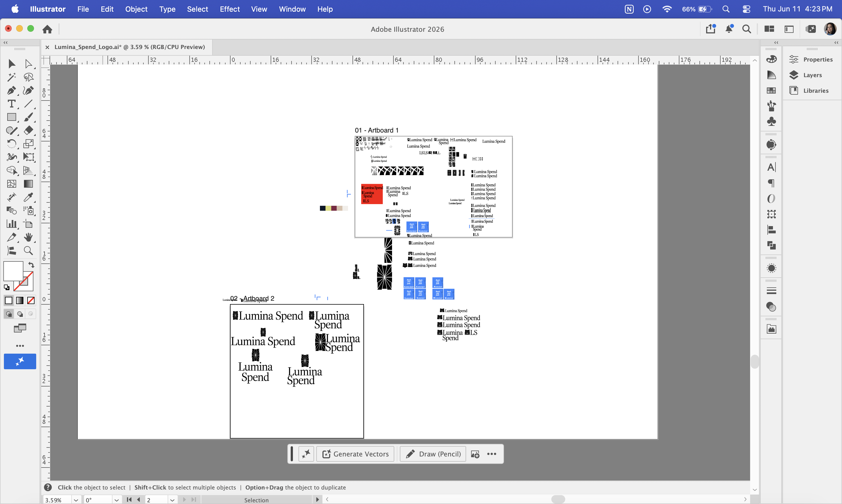This screenshot has height=504, width=842.
Task: Select the Direct Selection tool
Action: pos(28,63)
